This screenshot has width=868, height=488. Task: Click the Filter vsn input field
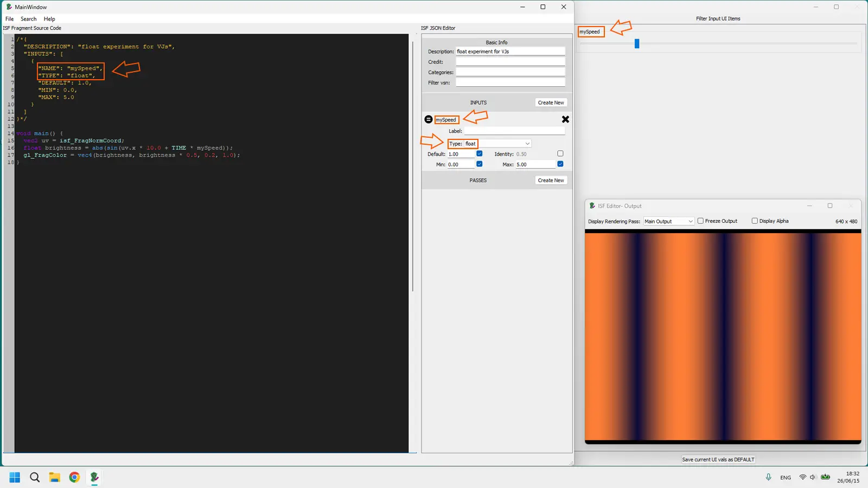pos(510,82)
